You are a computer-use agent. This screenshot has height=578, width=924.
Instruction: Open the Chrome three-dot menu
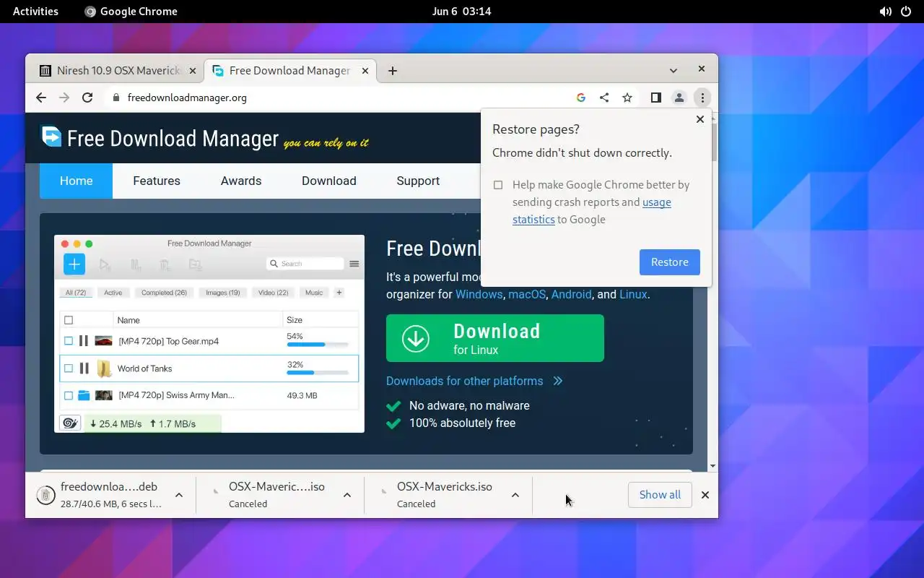pyautogui.click(x=702, y=98)
